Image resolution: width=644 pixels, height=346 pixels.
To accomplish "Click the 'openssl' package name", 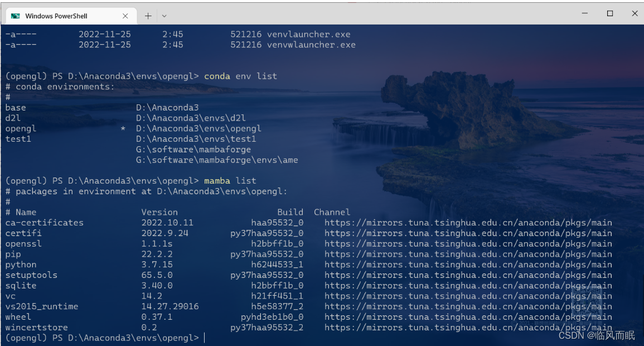I will [23, 244].
